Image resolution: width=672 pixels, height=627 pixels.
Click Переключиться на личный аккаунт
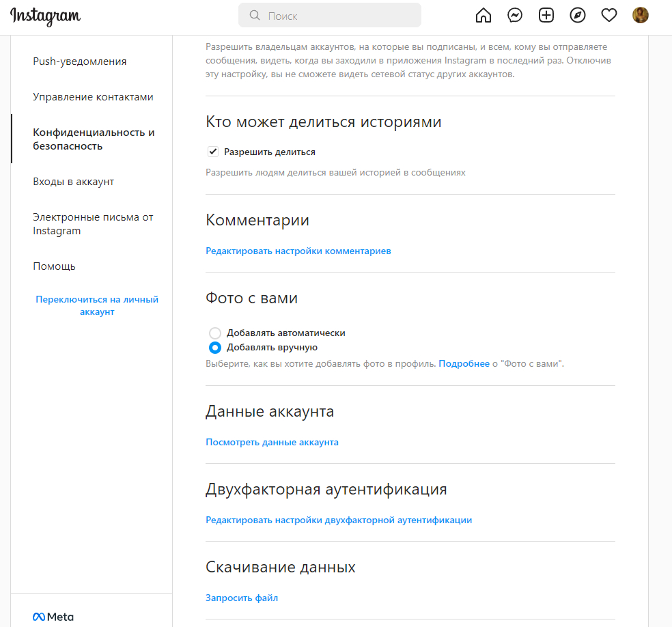coord(96,305)
